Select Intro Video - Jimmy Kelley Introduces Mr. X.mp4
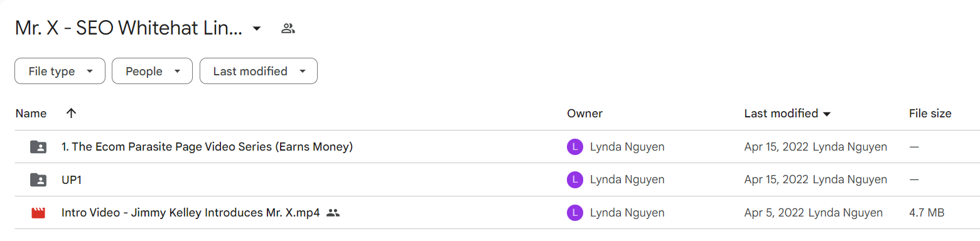Viewport: 980px width, 241px height. click(191, 213)
